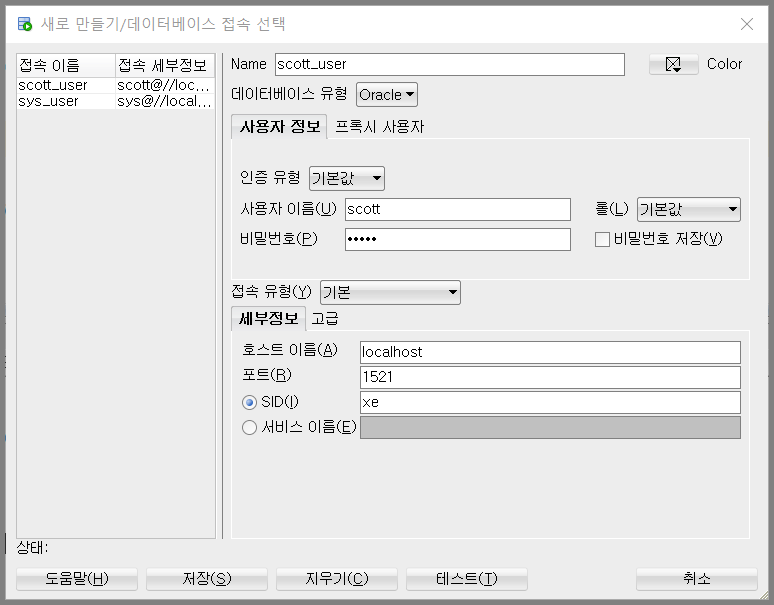Click the 포트 field showing 1521
The height and width of the screenshot is (605, 774).
550,377
